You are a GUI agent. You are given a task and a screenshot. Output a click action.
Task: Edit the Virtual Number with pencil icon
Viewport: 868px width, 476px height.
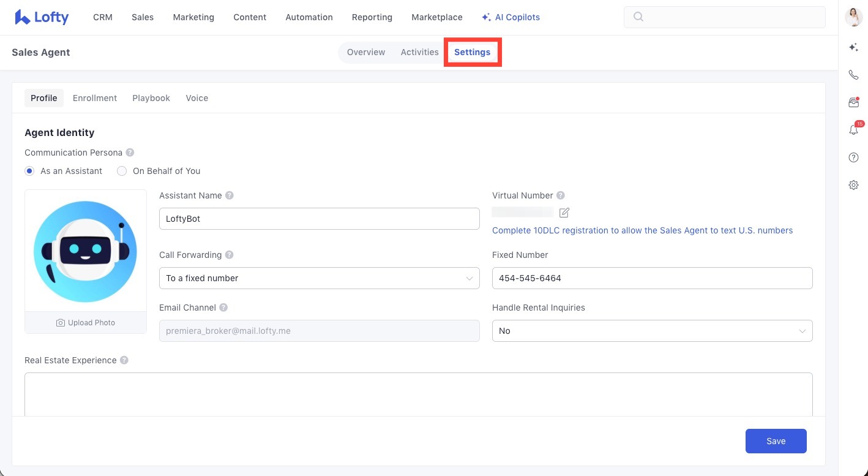(564, 213)
